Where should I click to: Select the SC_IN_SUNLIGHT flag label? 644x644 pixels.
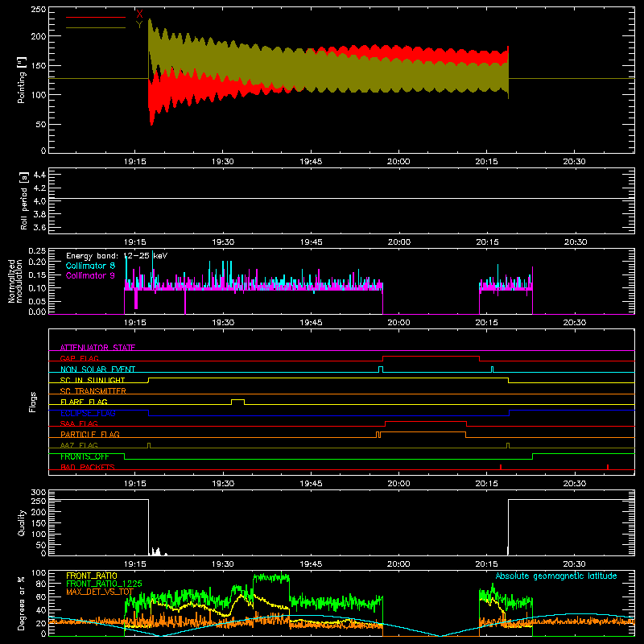(93, 380)
